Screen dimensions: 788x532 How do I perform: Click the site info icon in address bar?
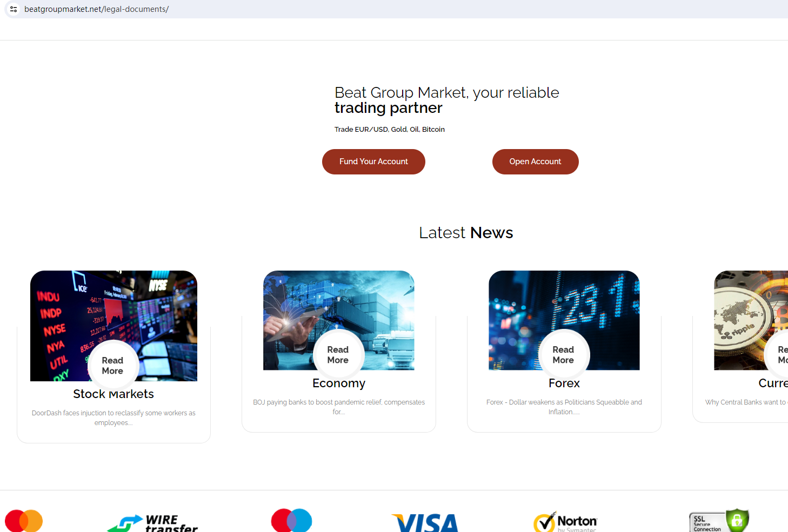[14, 9]
